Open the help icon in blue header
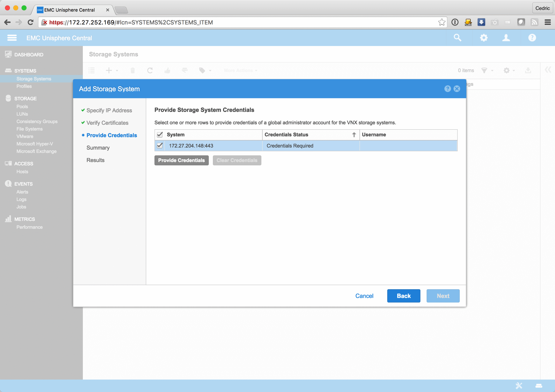Image resolution: width=555 pixels, height=392 pixels. click(x=532, y=38)
